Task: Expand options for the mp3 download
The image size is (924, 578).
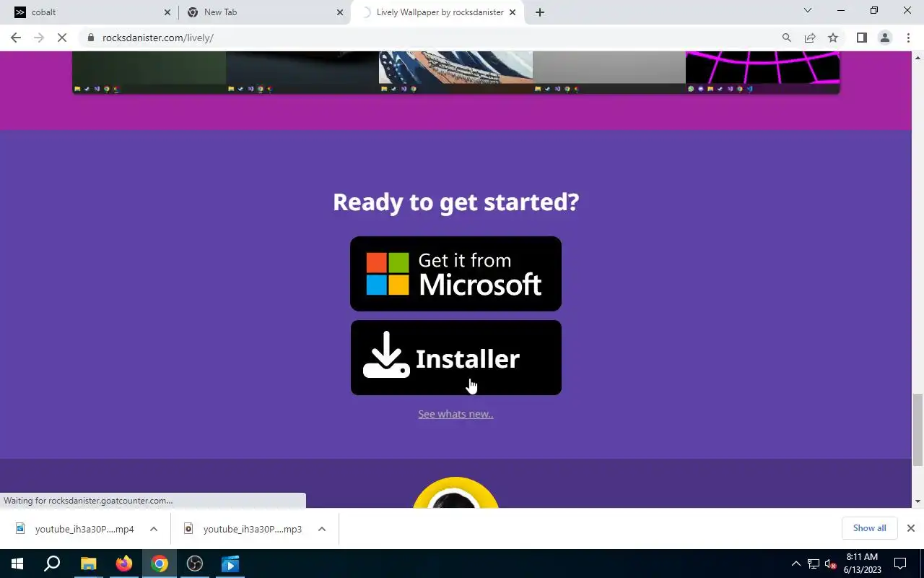Action: 322,529
